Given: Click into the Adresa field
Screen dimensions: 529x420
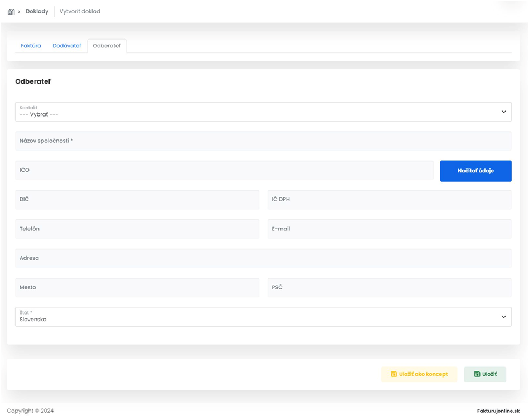Looking at the screenshot, I should point(263,258).
